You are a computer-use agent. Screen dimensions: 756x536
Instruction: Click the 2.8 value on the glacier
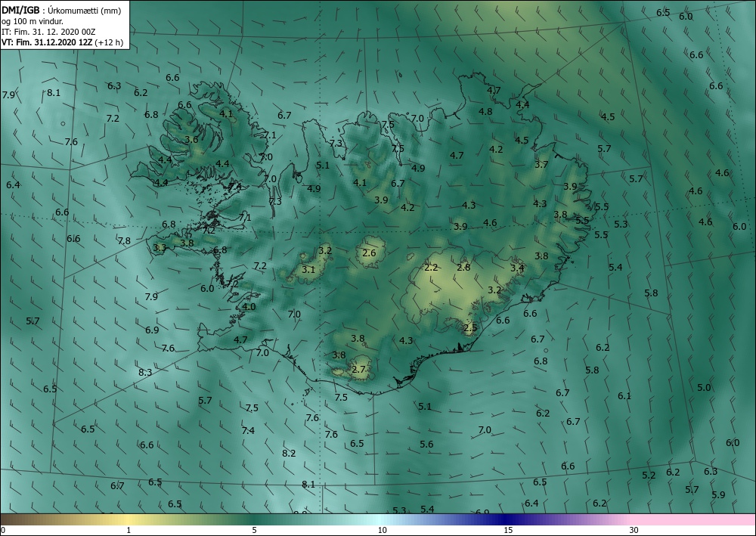[x=463, y=267]
